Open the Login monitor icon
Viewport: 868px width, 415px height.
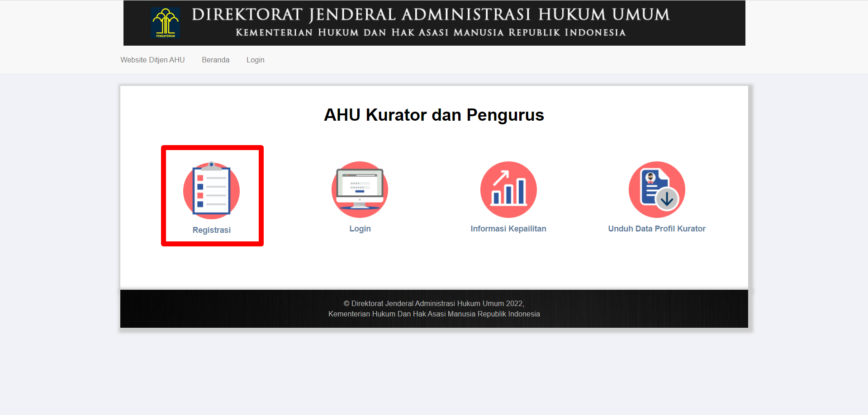(x=360, y=189)
